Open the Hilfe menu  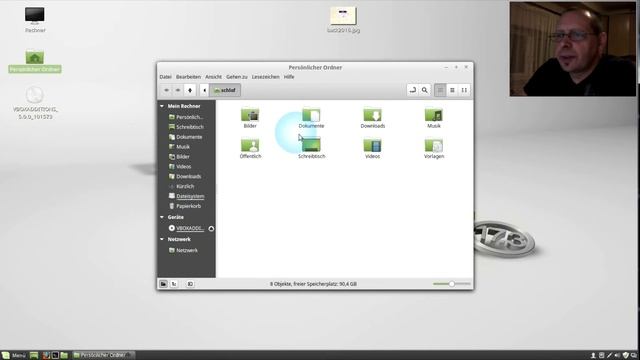tap(289, 77)
